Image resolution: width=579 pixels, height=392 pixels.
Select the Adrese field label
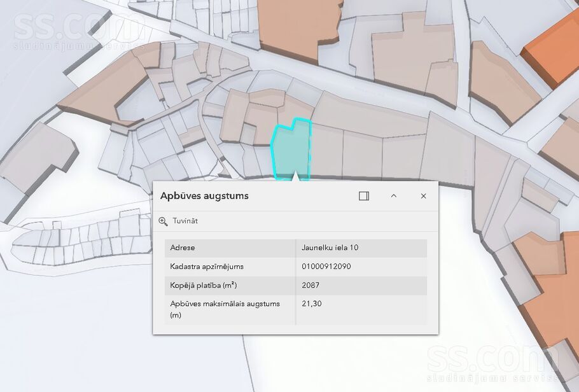click(183, 248)
